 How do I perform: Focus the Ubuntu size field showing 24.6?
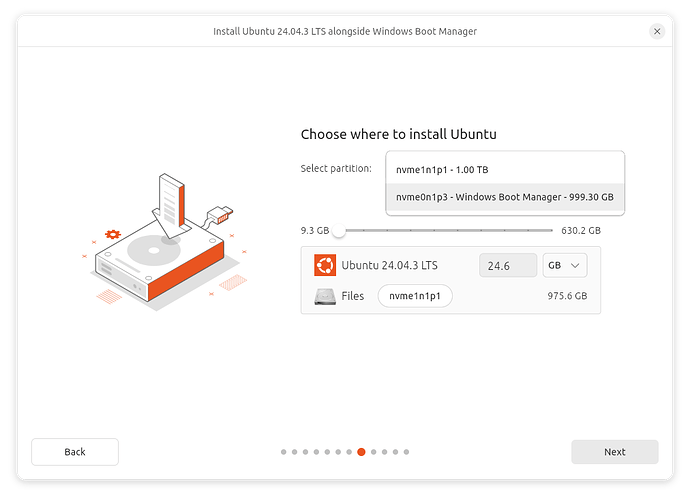click(x=507, y=266)
